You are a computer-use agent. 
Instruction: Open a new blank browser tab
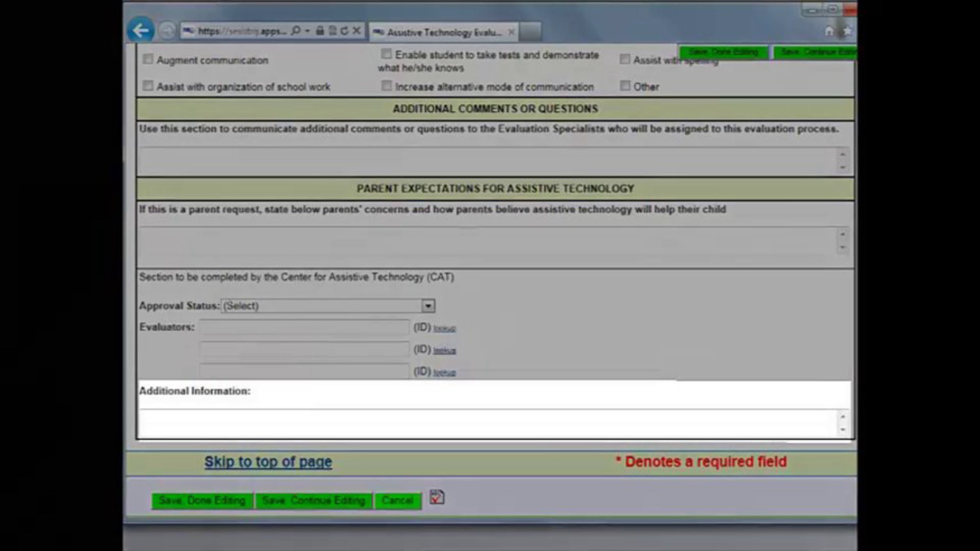pyautogui.click(x=530, y=32)
